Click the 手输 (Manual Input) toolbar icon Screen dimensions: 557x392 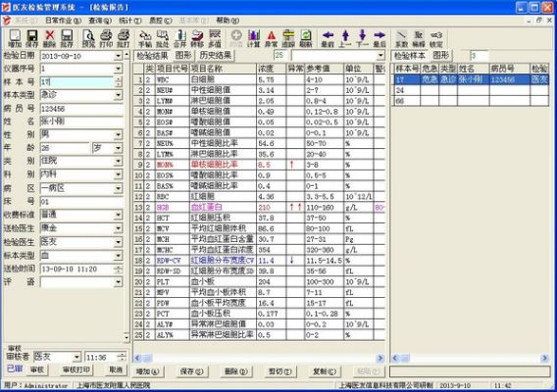pos(145,38)
